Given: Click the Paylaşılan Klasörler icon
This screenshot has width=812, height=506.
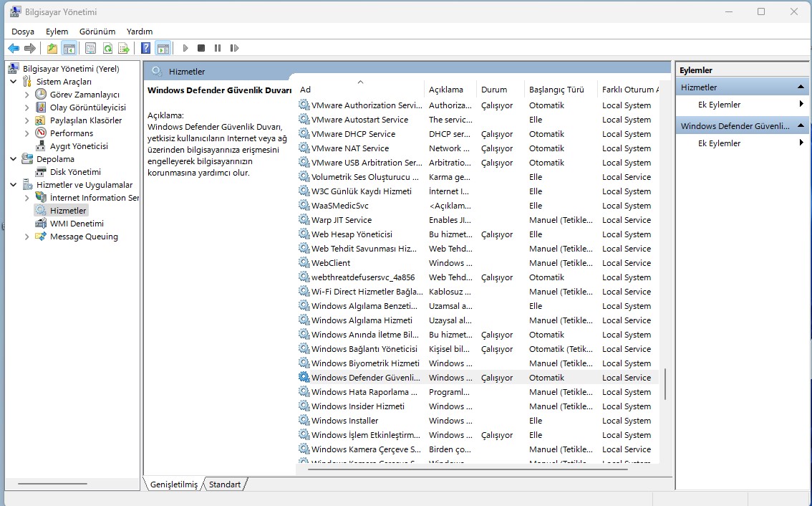Looking at the screenshot, I should pos(41,120).
